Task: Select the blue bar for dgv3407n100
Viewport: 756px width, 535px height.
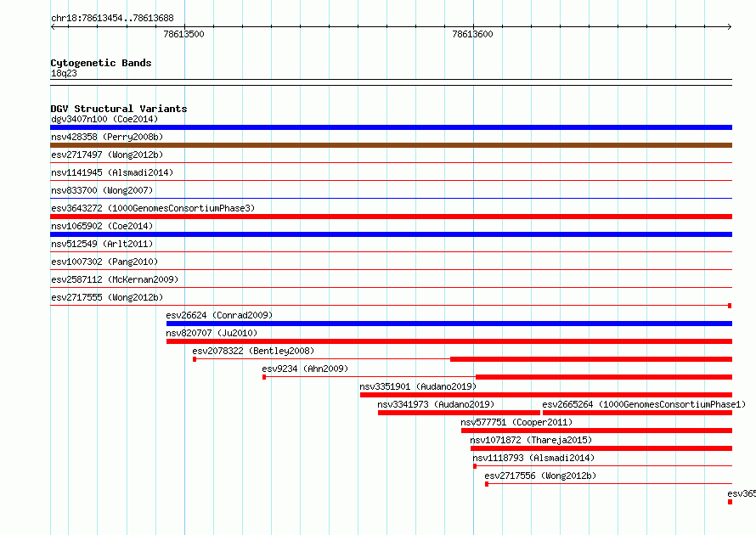Action: (x=391, y=127)
